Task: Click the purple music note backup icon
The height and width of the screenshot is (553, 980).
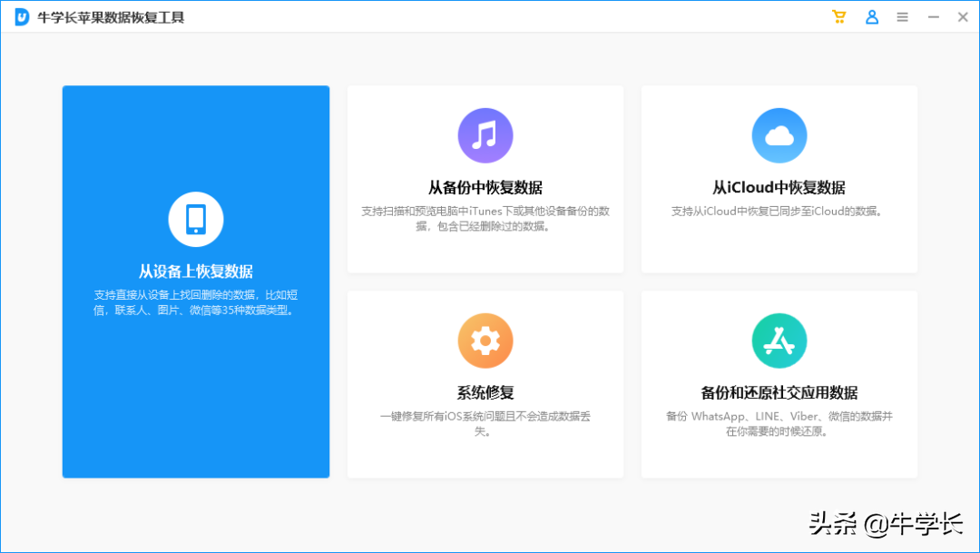Action: (x=485, y=134)
